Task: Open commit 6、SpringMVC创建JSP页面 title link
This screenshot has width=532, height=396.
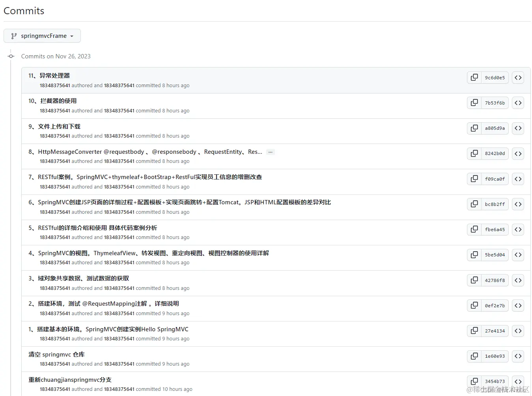Action: coord(179,202)
